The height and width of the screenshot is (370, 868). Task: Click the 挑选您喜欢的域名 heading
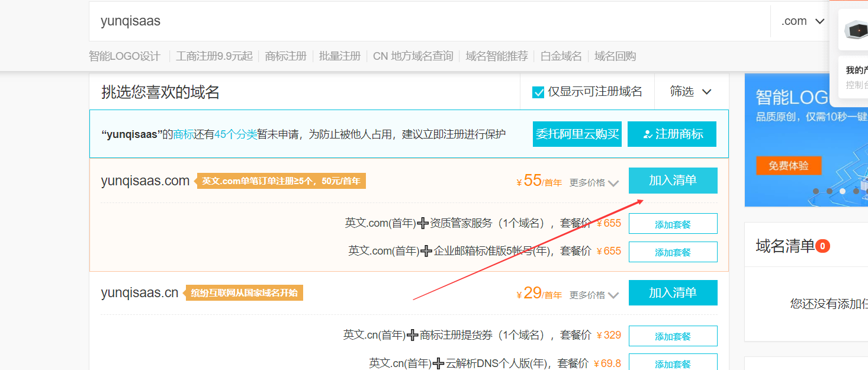point(160,92)
